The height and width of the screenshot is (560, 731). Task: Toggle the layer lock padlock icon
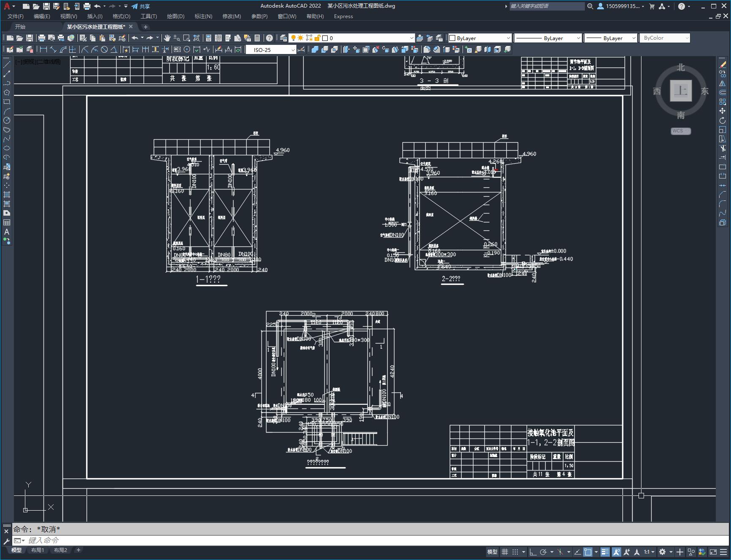(318, 38)
